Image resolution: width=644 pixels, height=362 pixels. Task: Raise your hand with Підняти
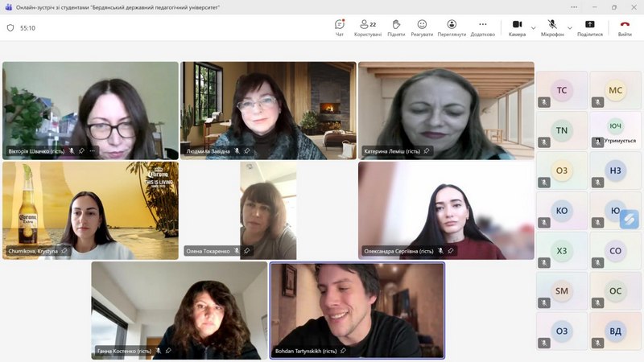(396, 27)
